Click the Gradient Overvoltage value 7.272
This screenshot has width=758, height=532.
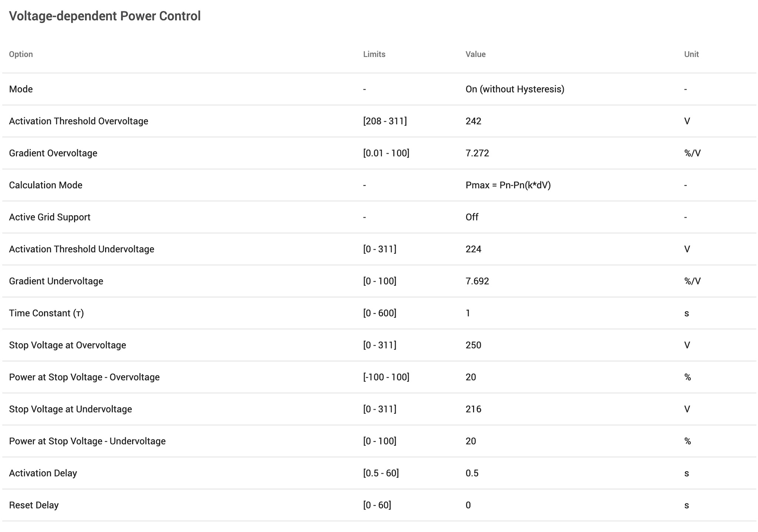click(x=477, y=153)
